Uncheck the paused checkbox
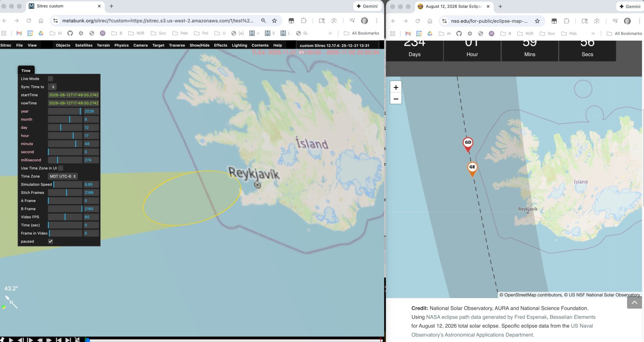 (50, 241)
